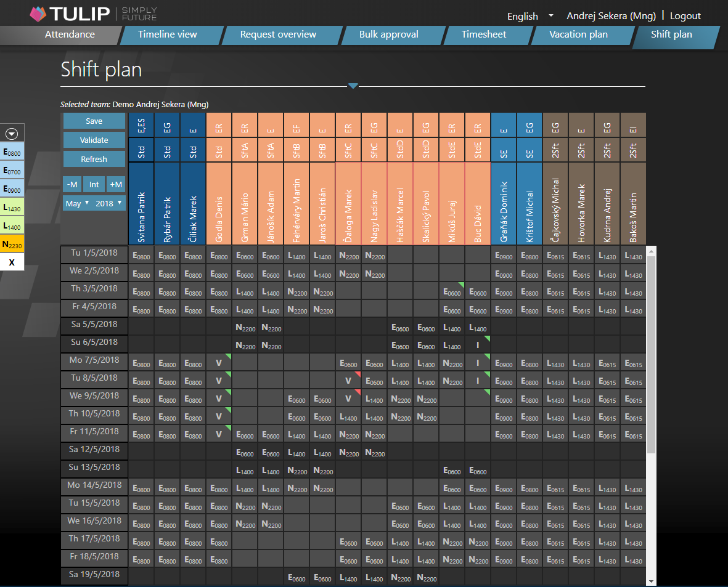Click the table scrollbar down arrow
The image size is (728, 587).
[x=652, y=581]
